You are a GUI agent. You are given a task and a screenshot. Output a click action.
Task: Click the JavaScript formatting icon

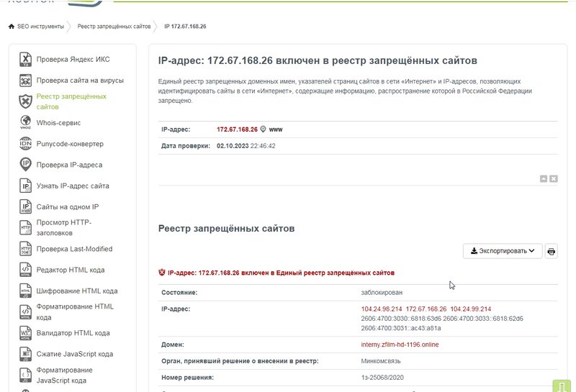pyautogui.click(x=25, y=375)
